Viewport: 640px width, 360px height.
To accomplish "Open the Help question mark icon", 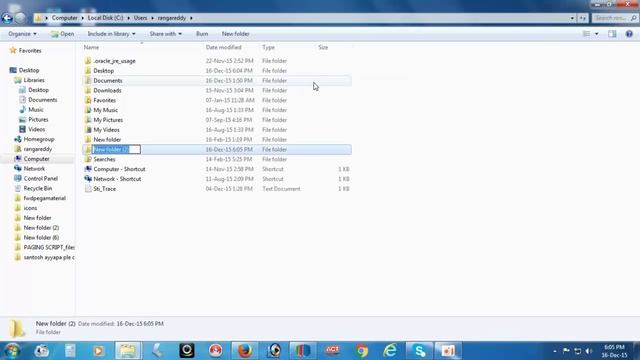I will (x=629, y=34).
